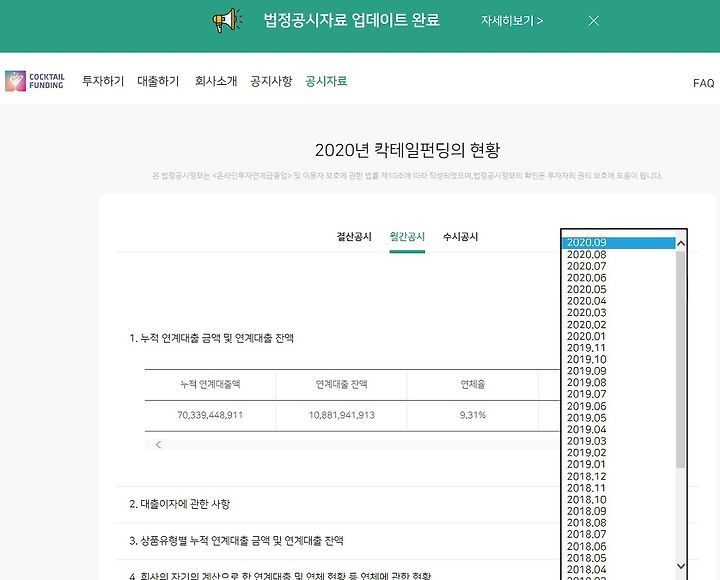Open the 투자하기 menu
The width and height of the screenshot is (720, 580).
tap(103, 81)
